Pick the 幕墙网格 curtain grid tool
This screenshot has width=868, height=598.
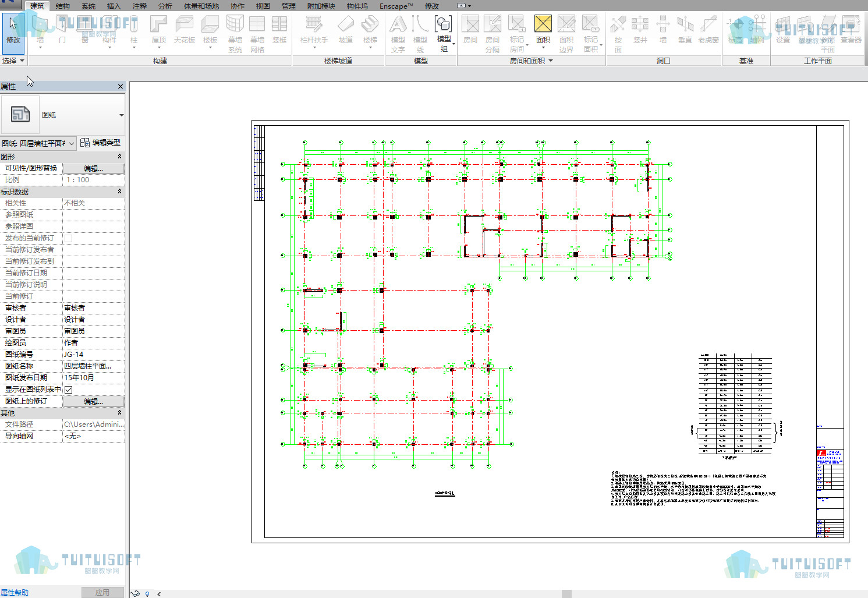tap(257, 34)
